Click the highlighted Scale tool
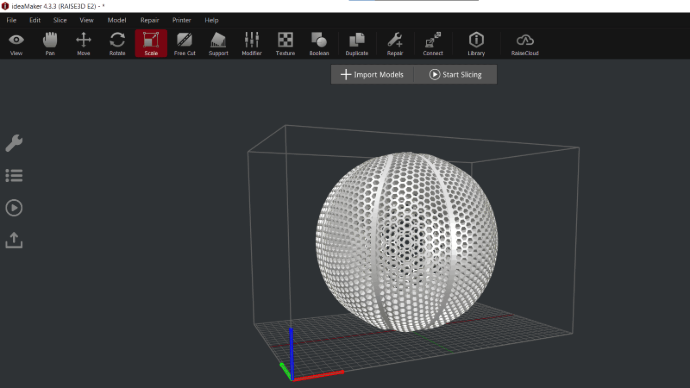This screenshot has width=690, height=388. point(151,44)
